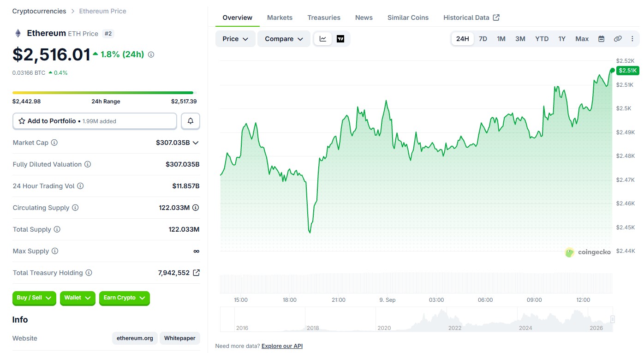Image resolution: width=644 pixels, height=353 pixels.
Task: Select the 24H time range
Action: [x=463, y=39]
